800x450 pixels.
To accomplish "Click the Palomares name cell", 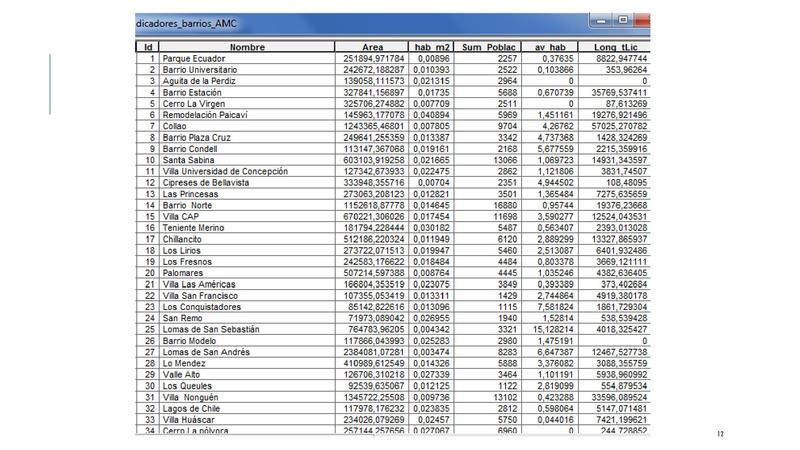I will pyautogui.click(x=184, y=273).
